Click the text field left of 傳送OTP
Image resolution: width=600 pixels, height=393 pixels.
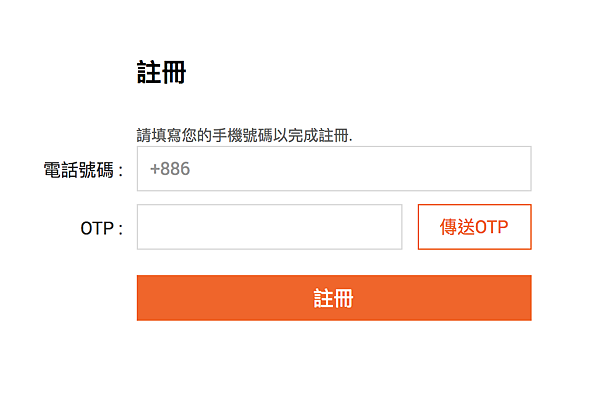click(269, 227)
